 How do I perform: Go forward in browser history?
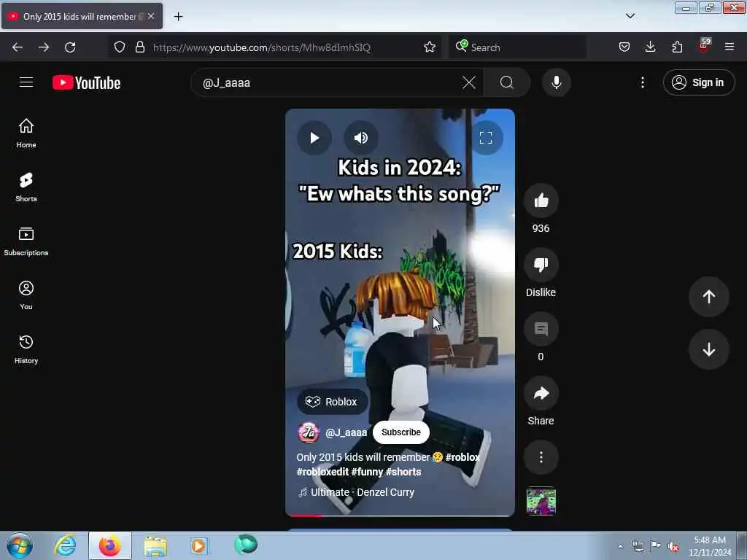pyautogui.click(x=43, y=47)
